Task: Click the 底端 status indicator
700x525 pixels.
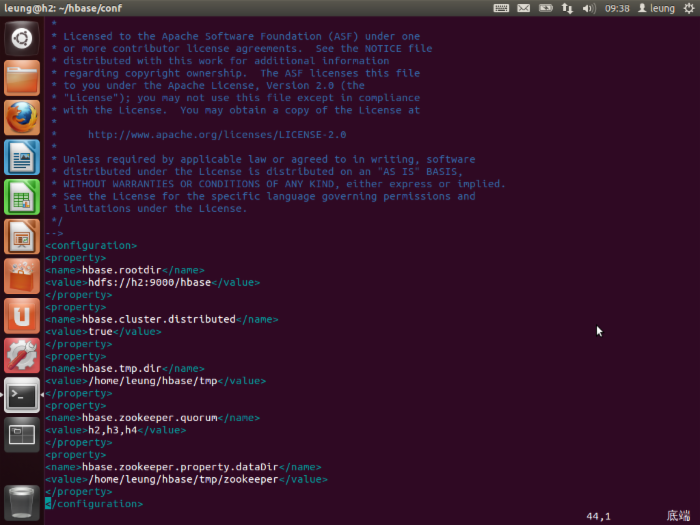Action: [679, 516]
